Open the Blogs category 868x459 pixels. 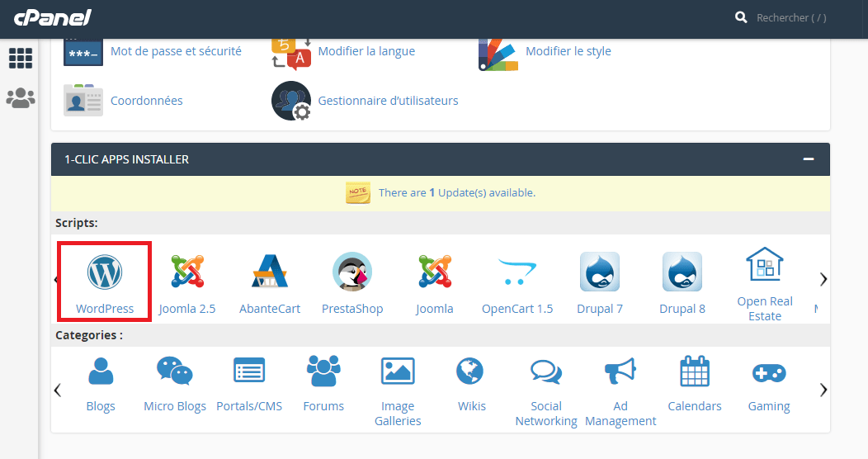(x=101, y=373)
